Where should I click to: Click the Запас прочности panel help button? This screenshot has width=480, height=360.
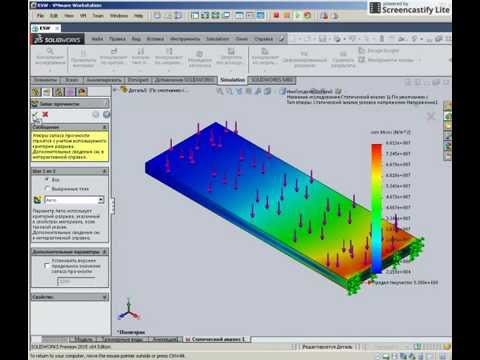click(x=106, y=104)
